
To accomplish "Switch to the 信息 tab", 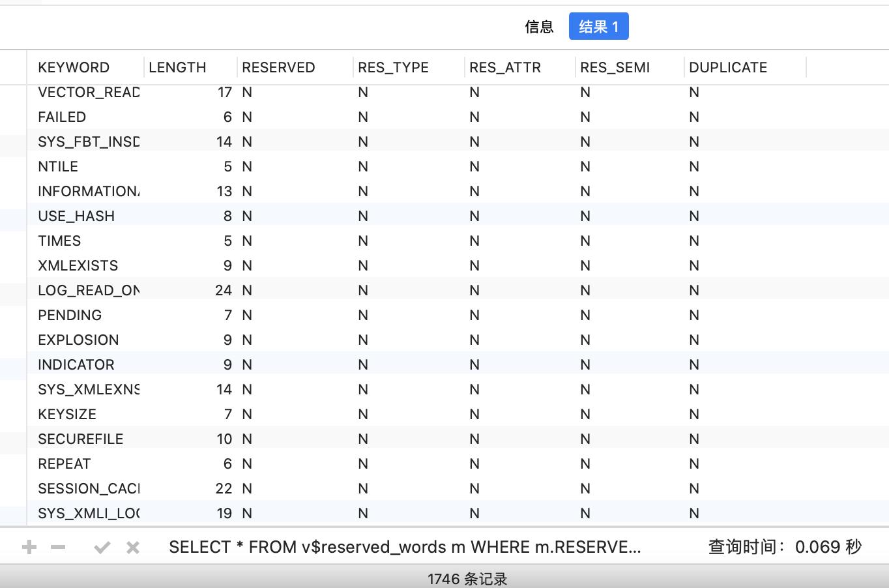I will click(x=540, y=27).
